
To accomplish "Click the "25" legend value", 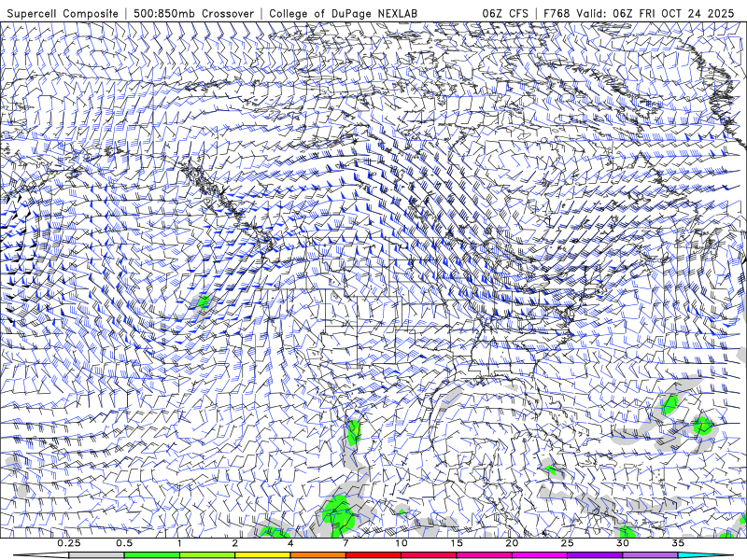I will click(568, 543).
